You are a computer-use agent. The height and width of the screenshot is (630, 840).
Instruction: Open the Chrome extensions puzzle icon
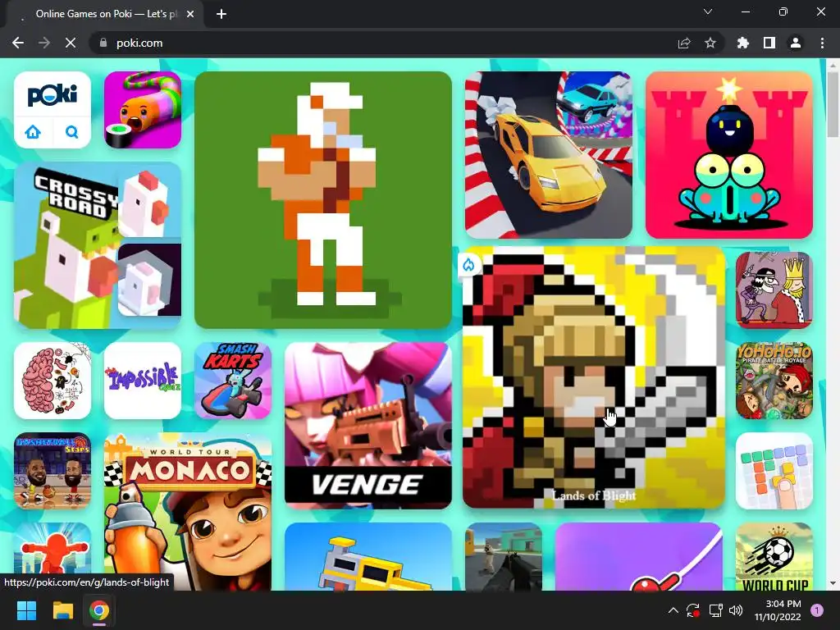click(x=743, y=43)
